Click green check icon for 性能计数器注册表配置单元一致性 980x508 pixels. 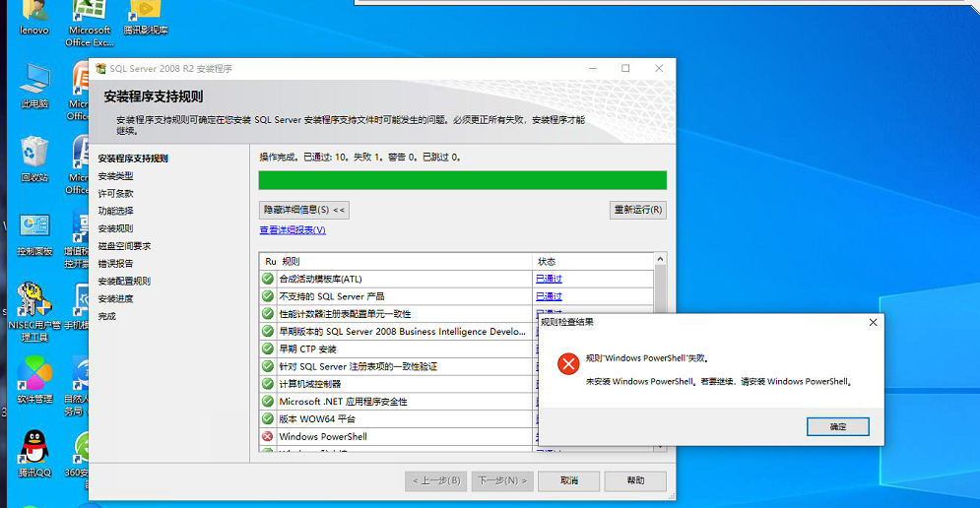coord(268,314)
